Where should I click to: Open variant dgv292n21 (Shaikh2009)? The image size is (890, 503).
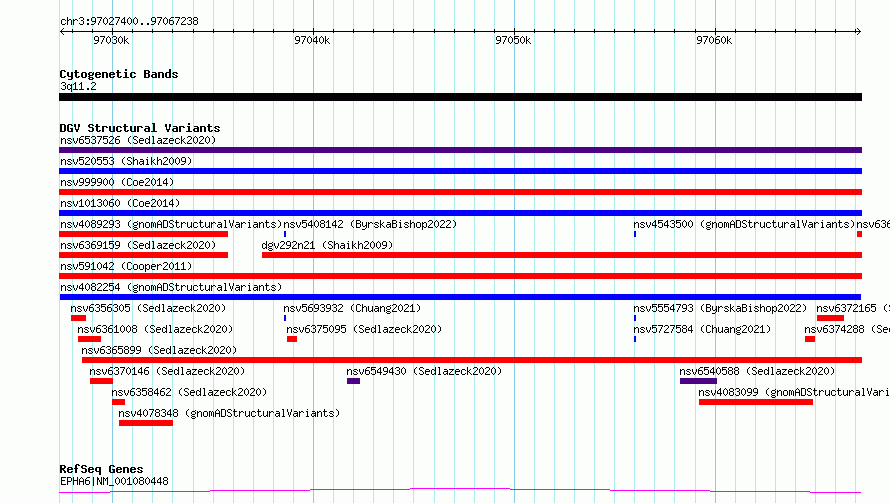pyautogui.click(x=327, y=245)
